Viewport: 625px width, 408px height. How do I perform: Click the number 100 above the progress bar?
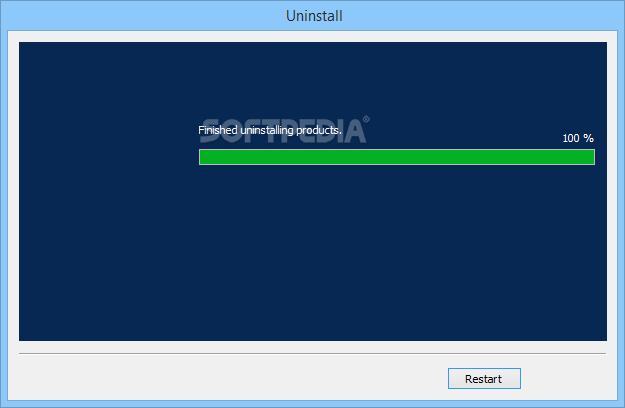(x=571, y=138)
